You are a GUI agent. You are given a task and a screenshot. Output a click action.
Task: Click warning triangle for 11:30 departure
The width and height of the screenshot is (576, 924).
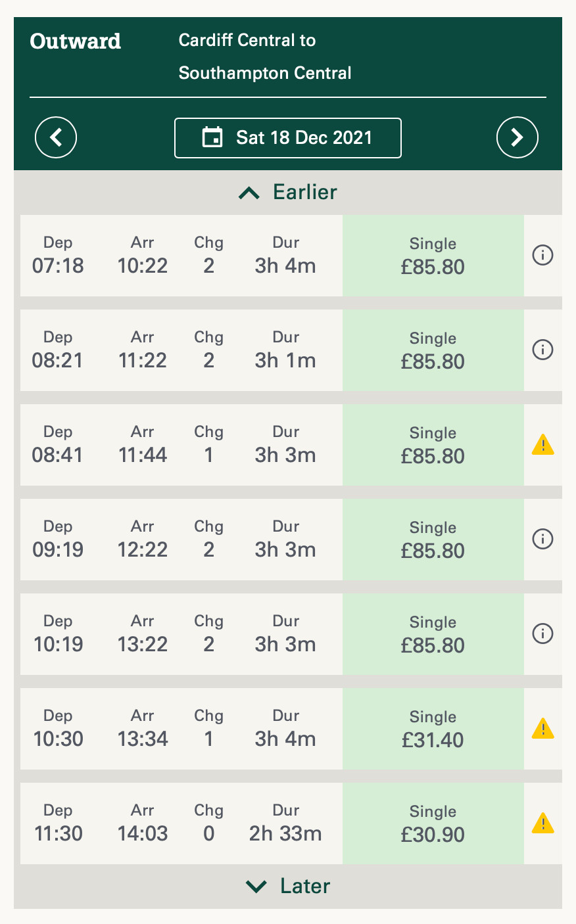(x=542, y=823)
